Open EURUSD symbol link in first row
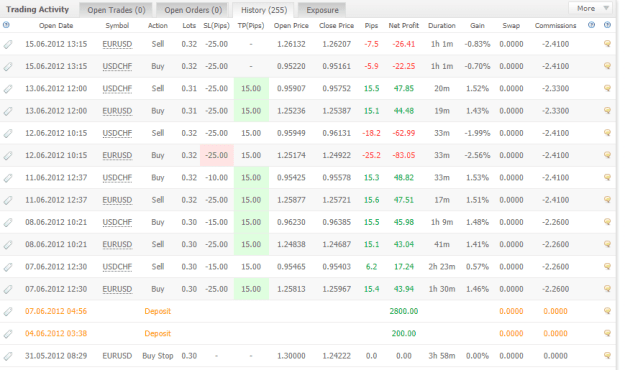The image size is (625, 370). [117, 44]
